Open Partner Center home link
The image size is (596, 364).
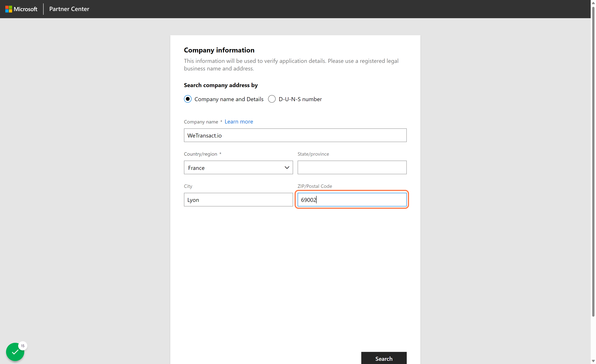(69, 9)
